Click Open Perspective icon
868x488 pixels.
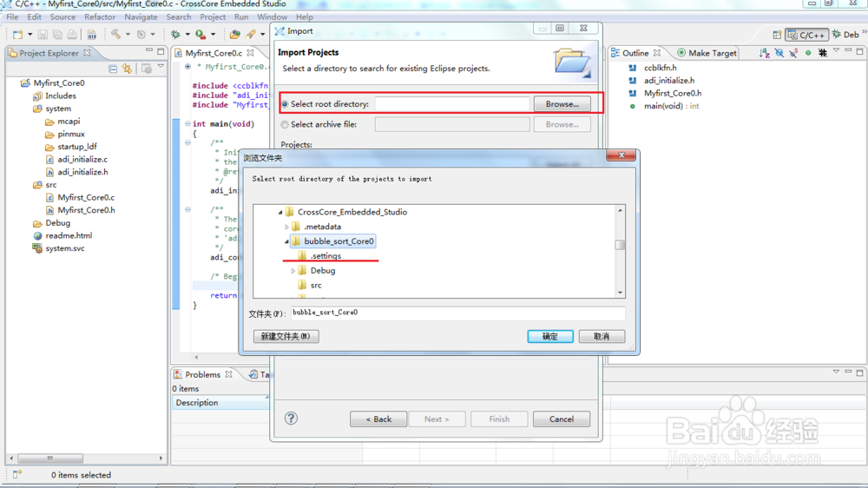tap(777, 35)
